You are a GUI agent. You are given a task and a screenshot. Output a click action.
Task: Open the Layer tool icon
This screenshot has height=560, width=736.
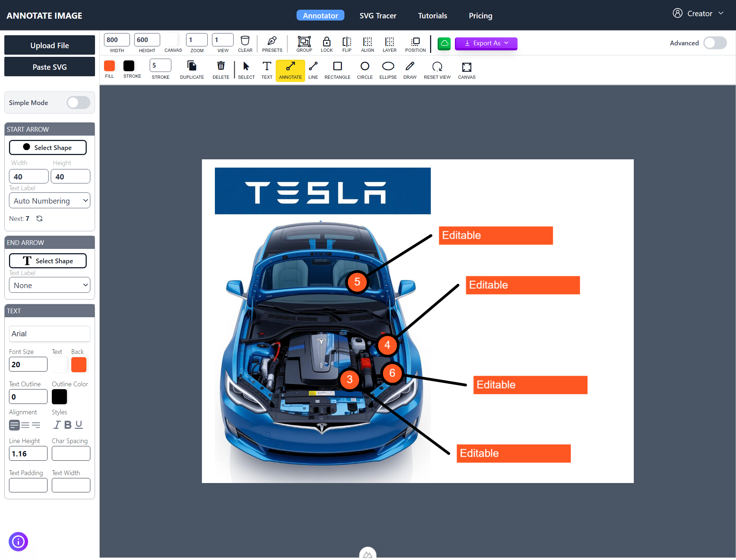389,41
